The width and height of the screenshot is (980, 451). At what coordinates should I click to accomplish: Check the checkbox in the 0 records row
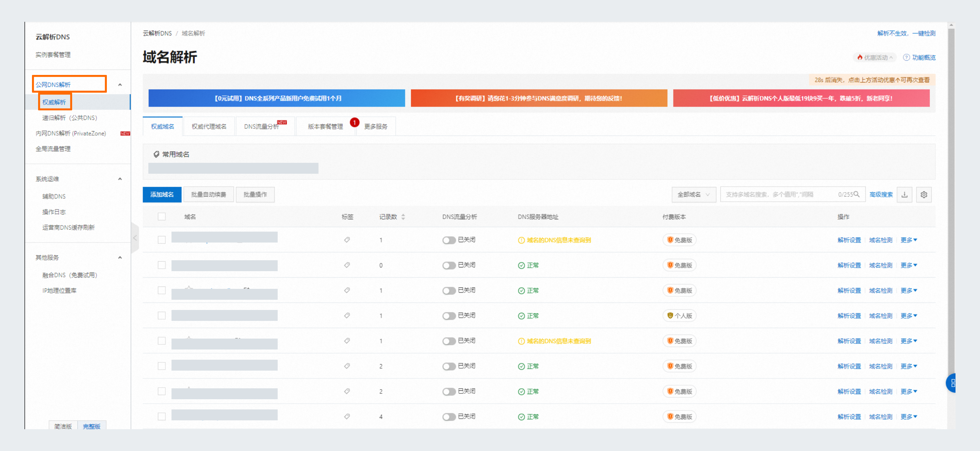[162, 265]
